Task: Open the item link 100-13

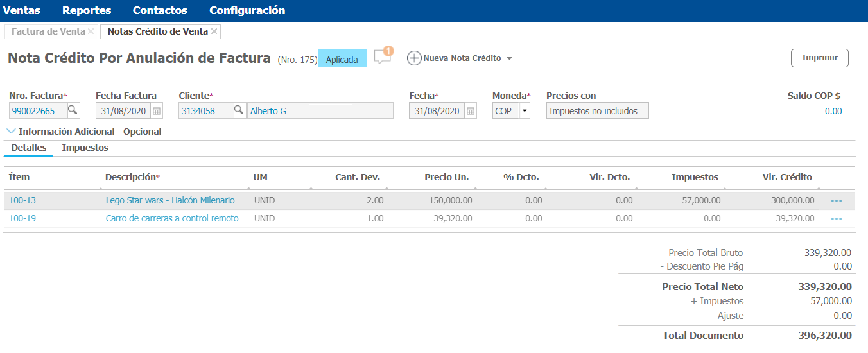Action: [22, 201]
